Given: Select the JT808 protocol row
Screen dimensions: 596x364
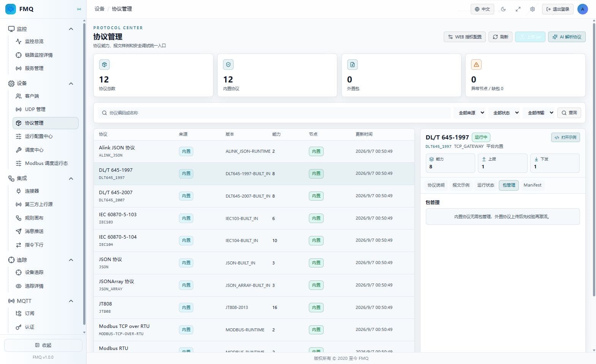Looking at the screenshot, I should pos(254,308).
